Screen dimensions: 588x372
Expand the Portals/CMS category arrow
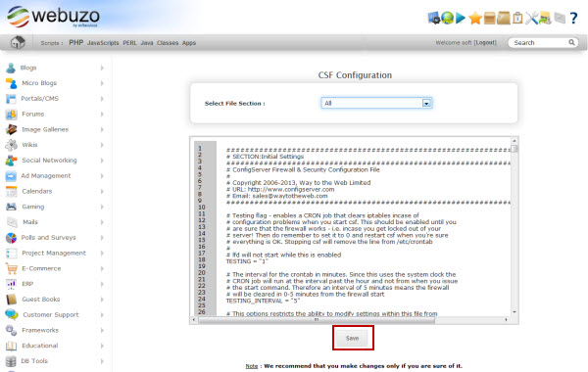click(x=102, y=99)
